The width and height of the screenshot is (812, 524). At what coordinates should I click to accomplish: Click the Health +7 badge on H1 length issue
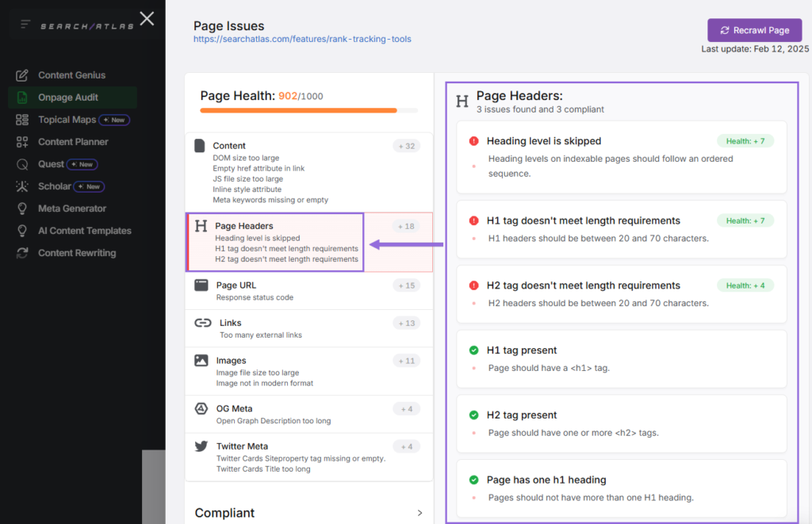point(745,220)
